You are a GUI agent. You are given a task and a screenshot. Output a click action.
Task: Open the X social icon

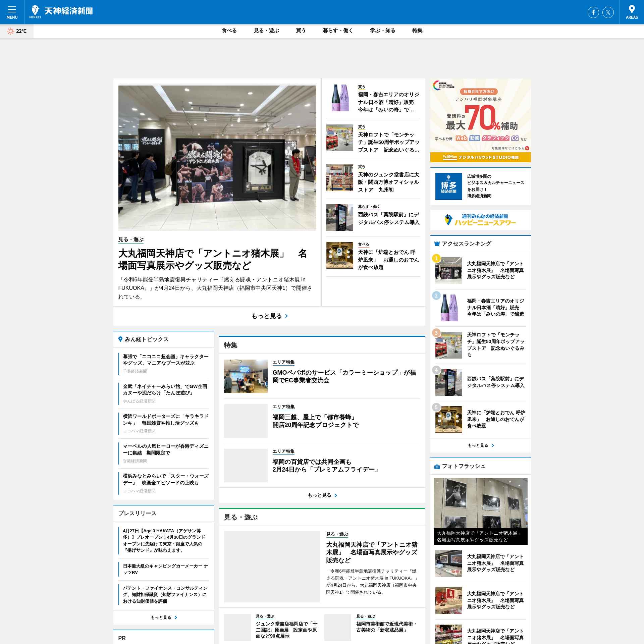(x=608, y=12)
